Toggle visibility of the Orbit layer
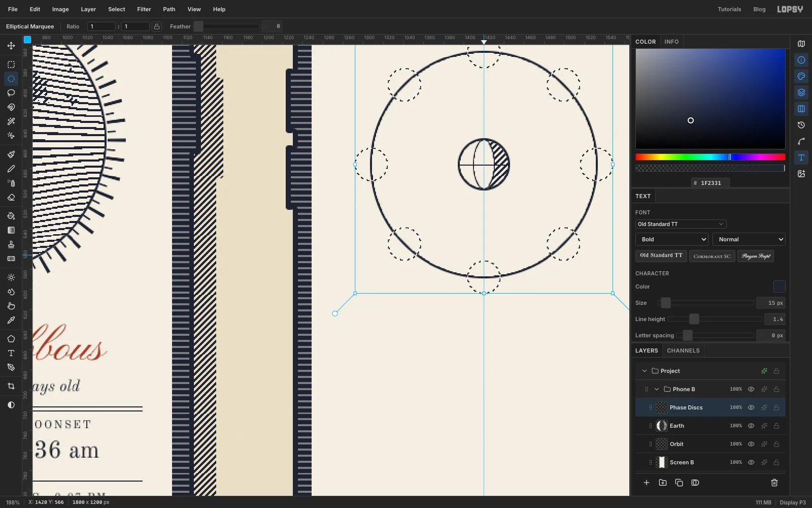 [751, 444]
